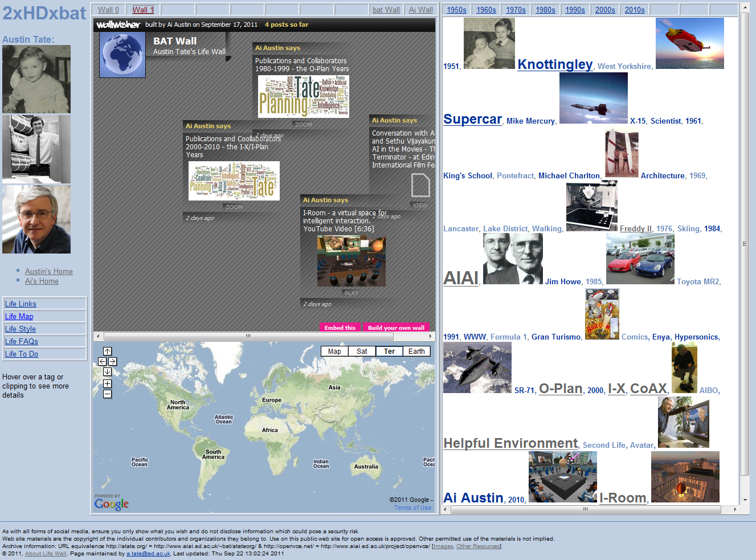Pan the Google map up arrow
This screenshot has width=756, height=560.
point(107,351)
